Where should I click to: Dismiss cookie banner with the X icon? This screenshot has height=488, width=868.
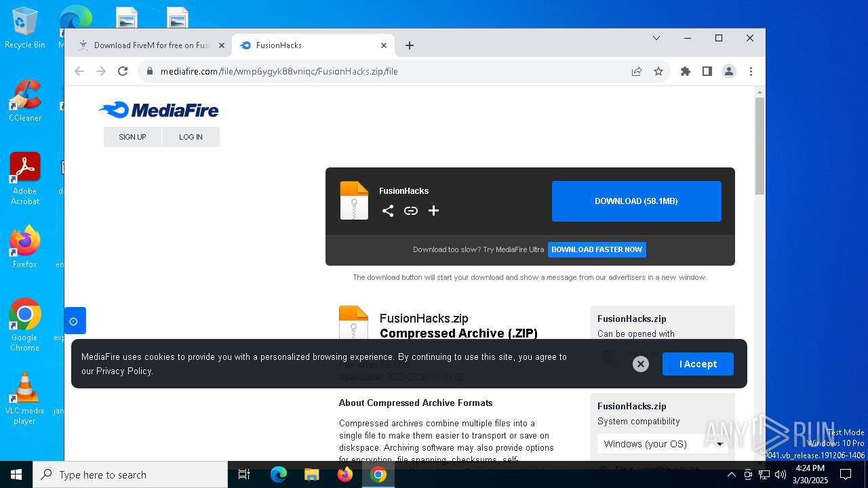pos(640,364)
